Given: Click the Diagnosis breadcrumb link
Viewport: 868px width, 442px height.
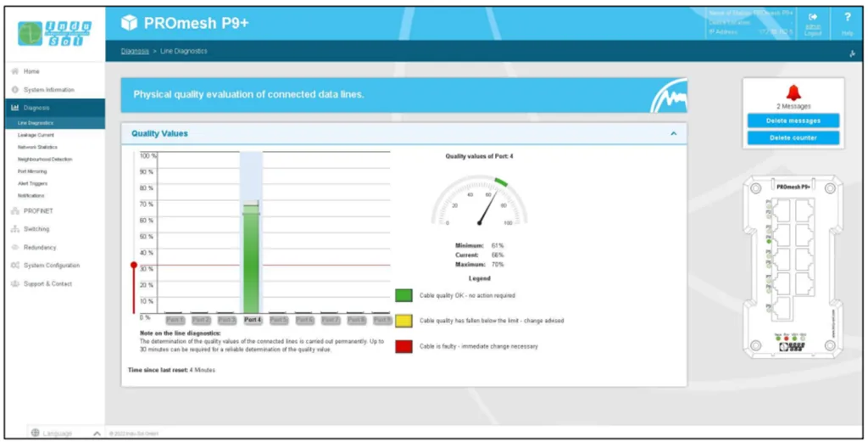Looking at the screenshot, I should point(135,51).
